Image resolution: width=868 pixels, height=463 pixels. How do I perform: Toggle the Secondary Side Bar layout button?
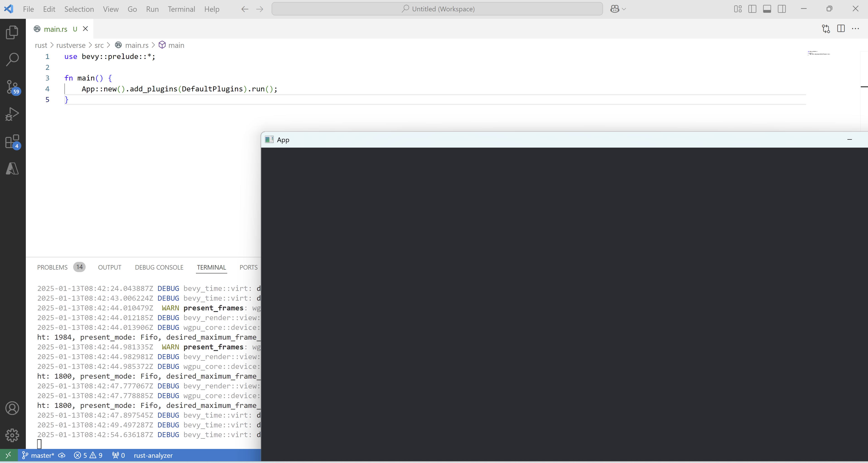782,9
